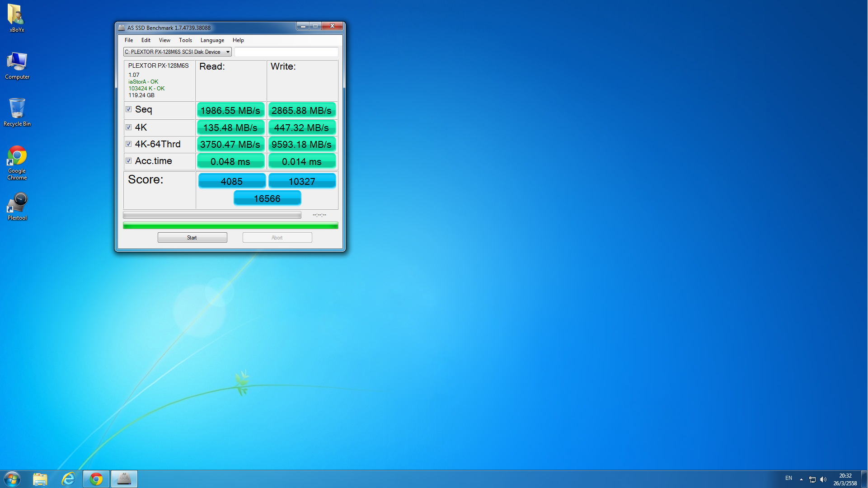The width and height of the screenshot is (868, 488).
Task: Open the Computer desktop icon
Action: (x=17, y=64)
